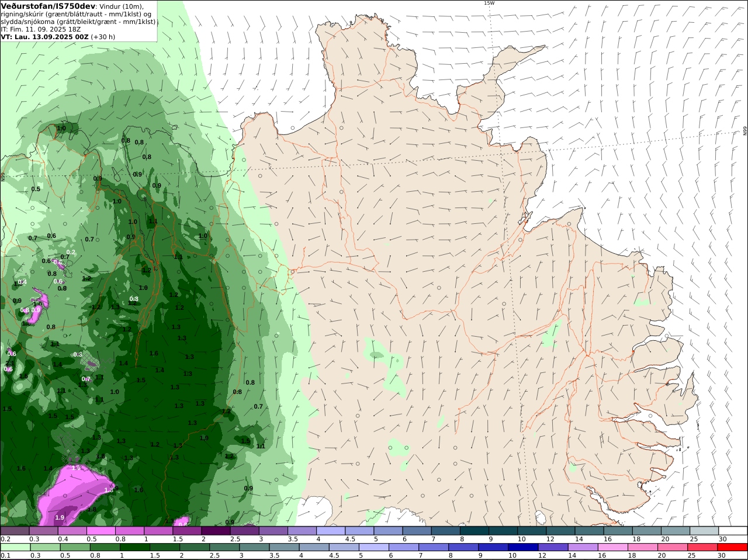Click the '(+30 h)' forecast offset text
This screenshot has width=748, height=560.
click(x=103, y=37)
